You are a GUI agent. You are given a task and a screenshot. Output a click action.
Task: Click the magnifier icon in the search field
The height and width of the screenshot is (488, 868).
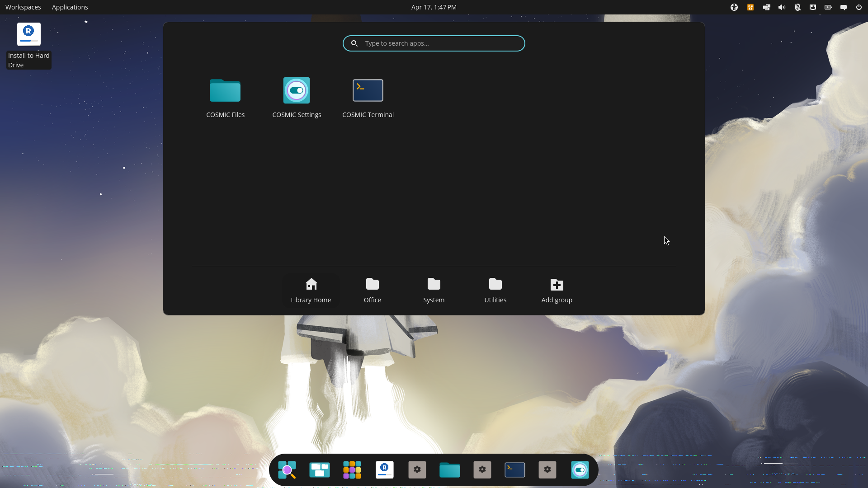click(354, 43)
